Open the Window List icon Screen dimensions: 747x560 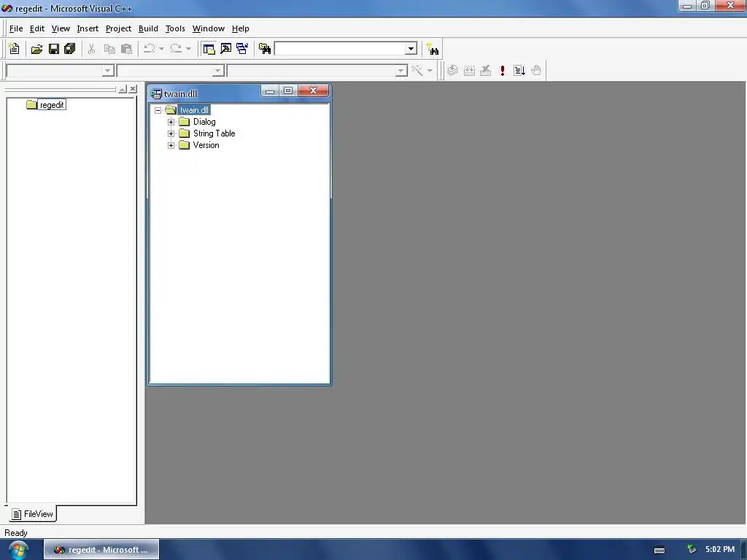(242, 49)
